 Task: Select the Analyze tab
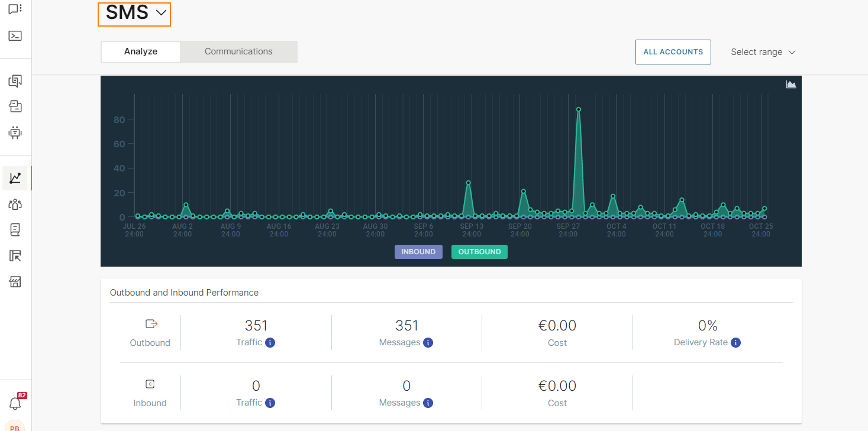pos(141,51)
